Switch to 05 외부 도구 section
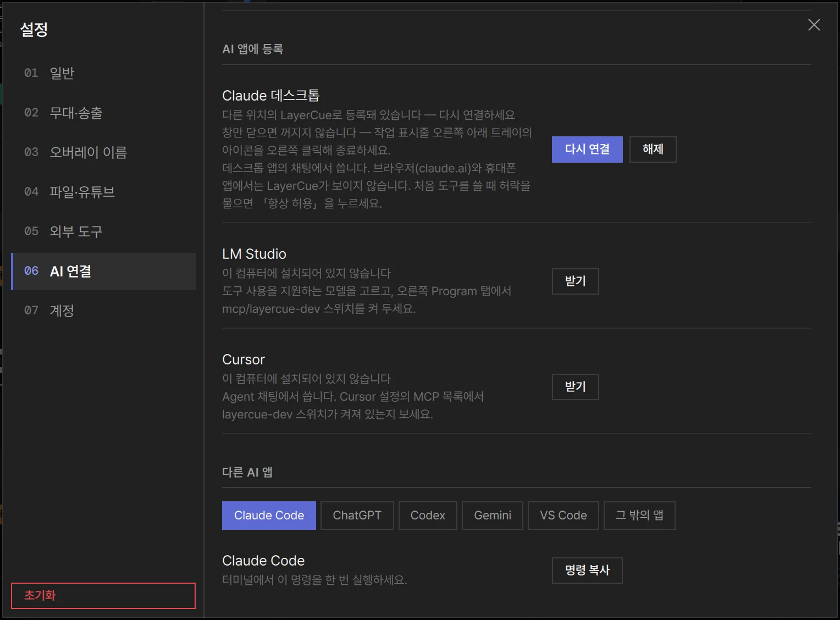The width and height of the screenshot is (840, 620). coord(103,231)
